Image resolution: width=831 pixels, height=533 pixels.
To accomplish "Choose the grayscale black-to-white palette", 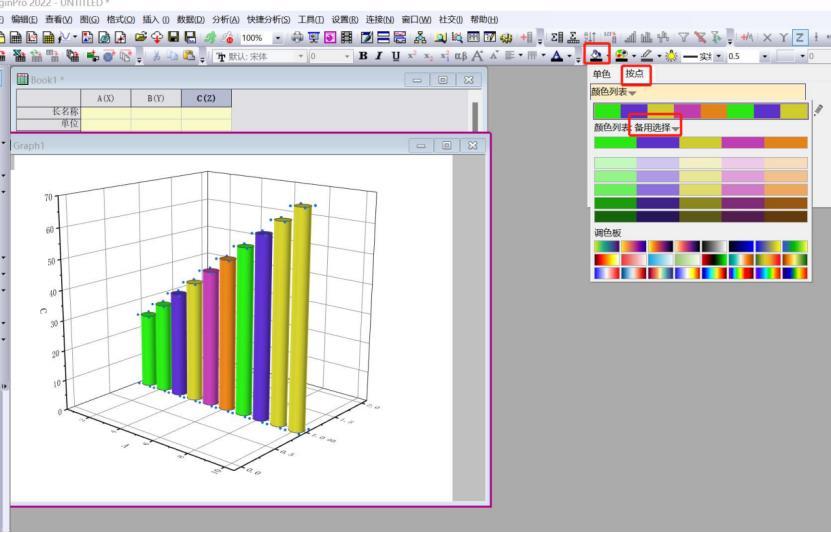I will (714, 246).
